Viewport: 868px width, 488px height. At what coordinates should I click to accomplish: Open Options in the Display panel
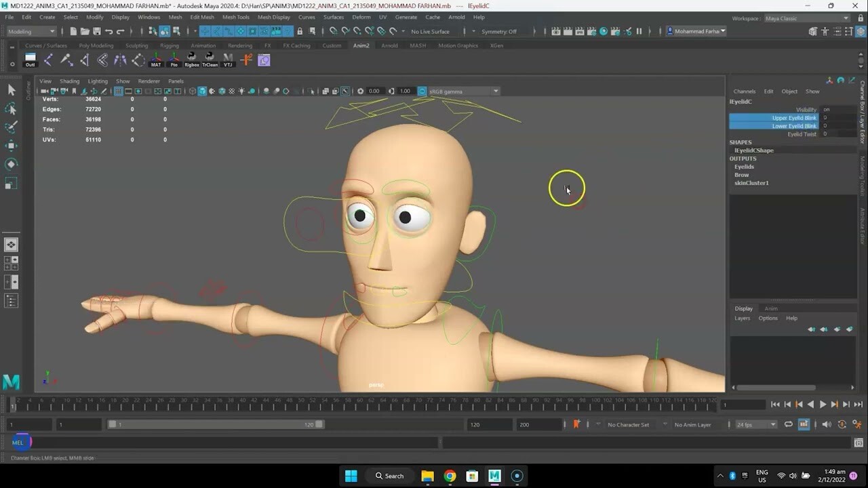768,318
